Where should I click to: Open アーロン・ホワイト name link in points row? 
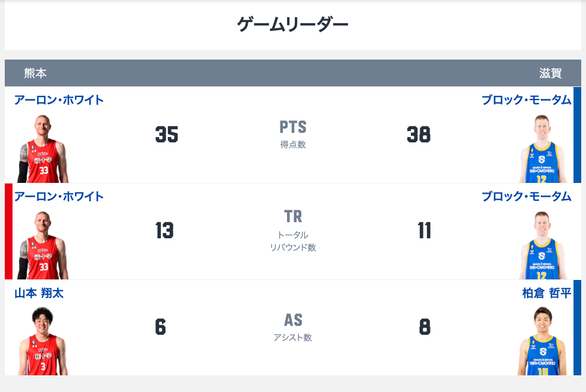[59, 100]
